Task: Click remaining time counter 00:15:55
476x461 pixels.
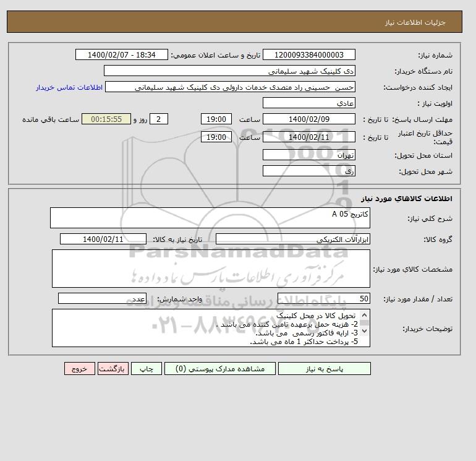Action: (x=106, y=119)
